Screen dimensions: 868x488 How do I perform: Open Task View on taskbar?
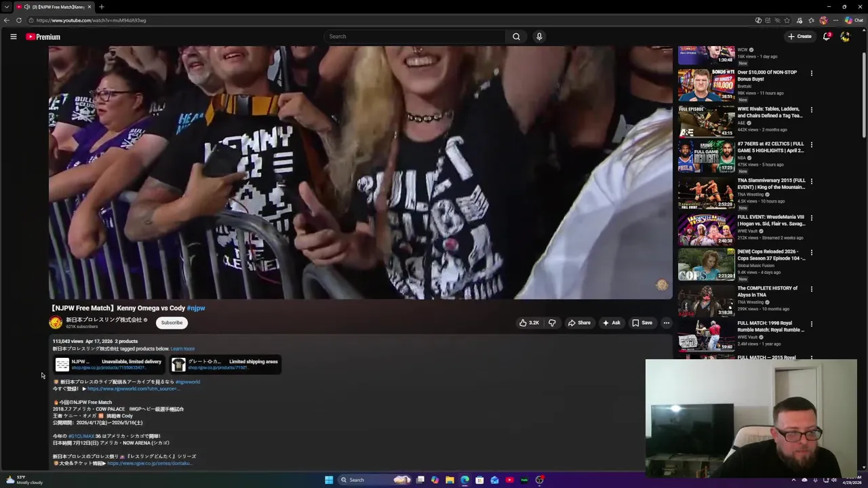coord(420,480)
